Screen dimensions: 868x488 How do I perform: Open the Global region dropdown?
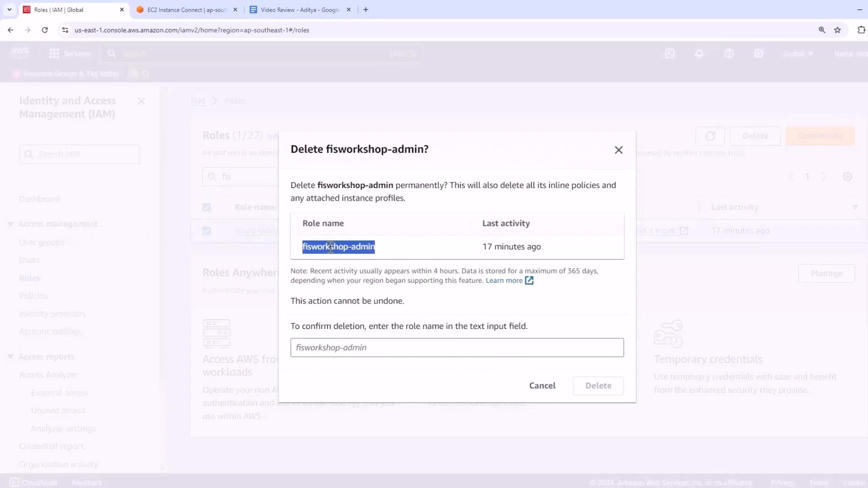pos(798,53)
